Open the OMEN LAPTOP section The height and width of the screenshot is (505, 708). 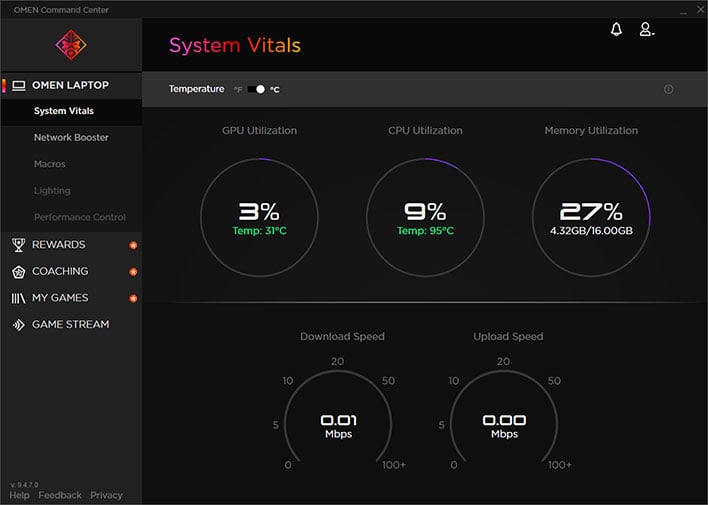(71, 85)
